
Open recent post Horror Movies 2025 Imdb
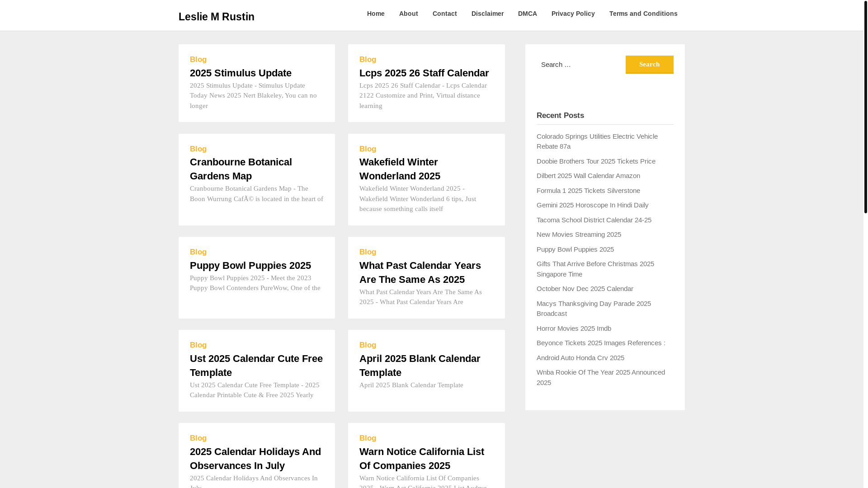(x=574, y=328)
